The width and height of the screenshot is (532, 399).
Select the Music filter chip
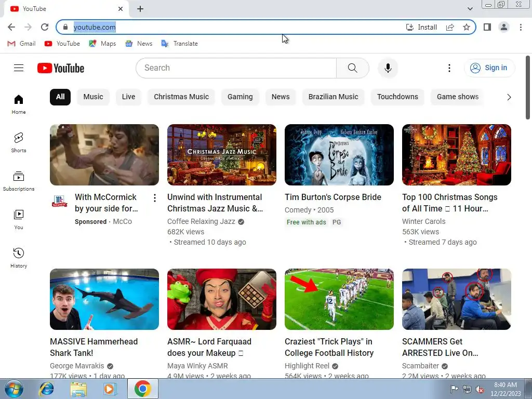coord(94,97)
